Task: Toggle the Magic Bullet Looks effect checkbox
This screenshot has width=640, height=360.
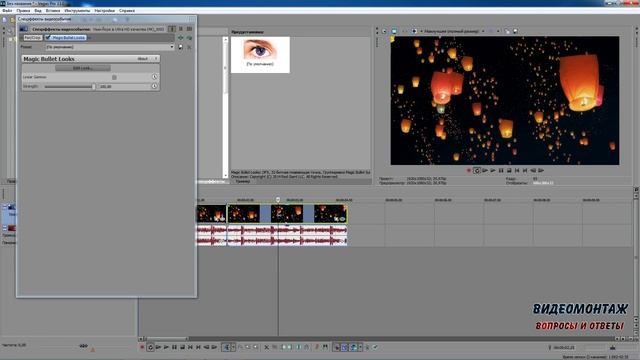Action: [48, 38]
